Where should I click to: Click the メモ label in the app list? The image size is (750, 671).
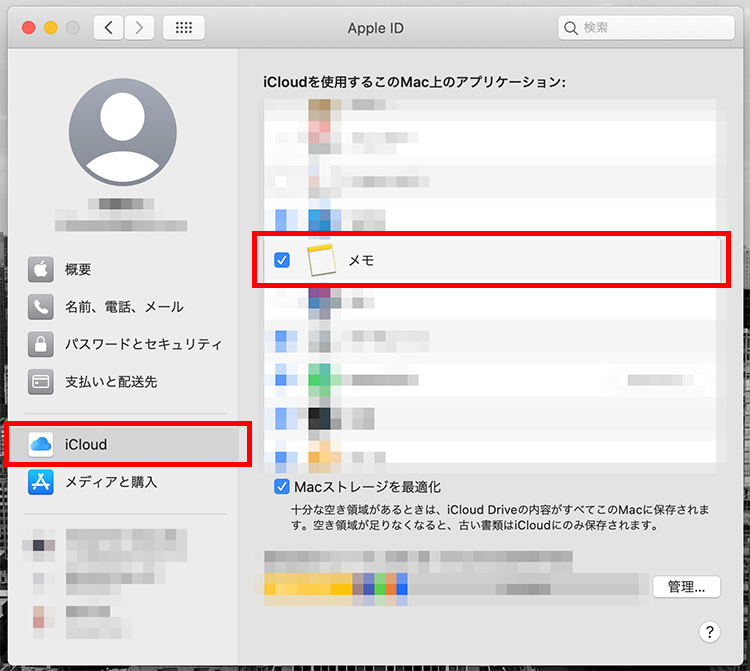(x=361, y=260)
